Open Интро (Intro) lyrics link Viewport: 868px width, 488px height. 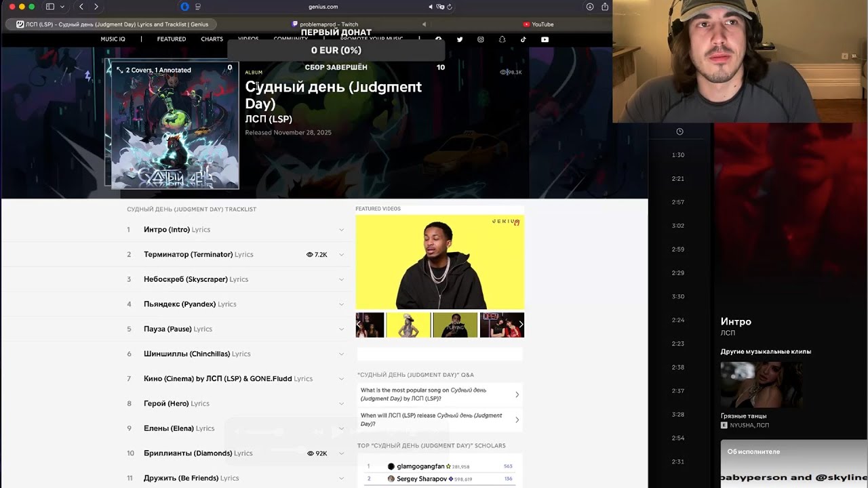tap(177, 230)
